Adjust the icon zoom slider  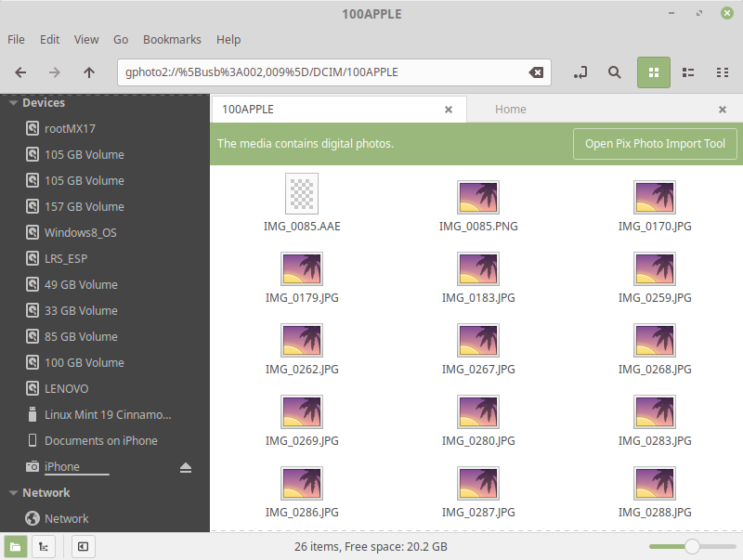click(x=692, y=547)
